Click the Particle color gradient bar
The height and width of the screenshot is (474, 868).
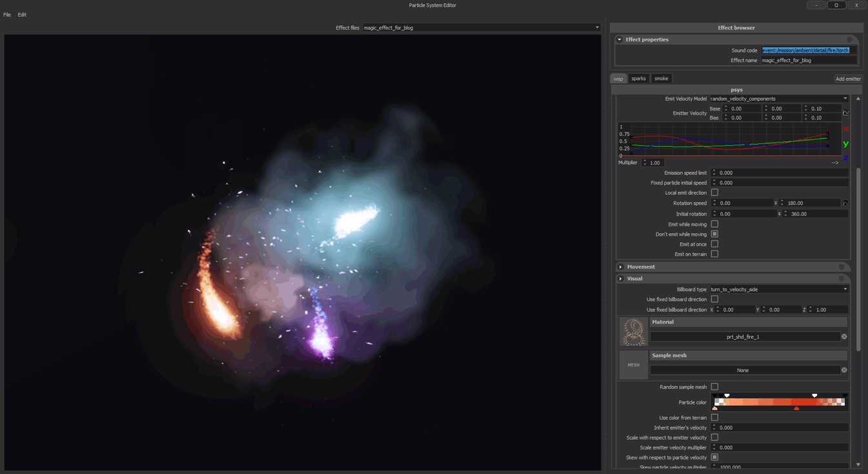(779, 402)
